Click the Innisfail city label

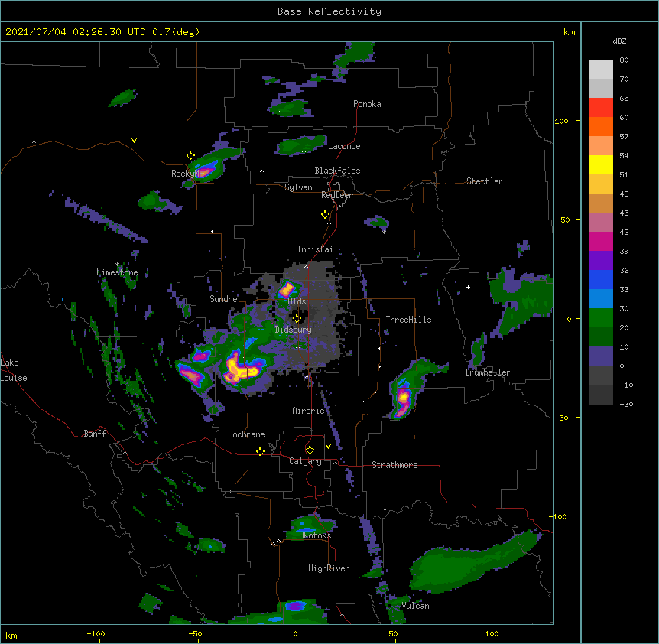[x=317, y=249]
